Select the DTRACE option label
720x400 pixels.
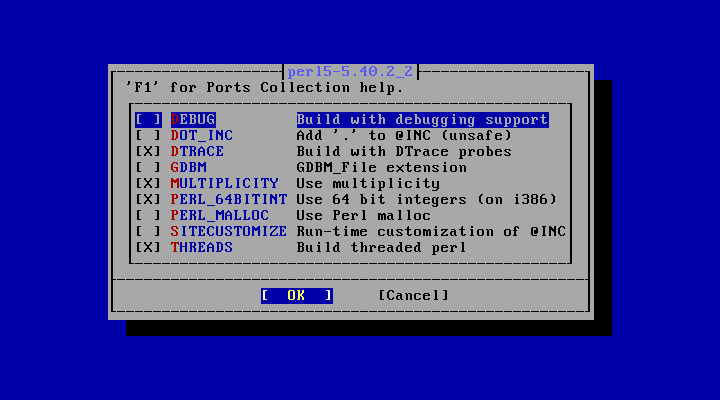(x=197, y=152)
